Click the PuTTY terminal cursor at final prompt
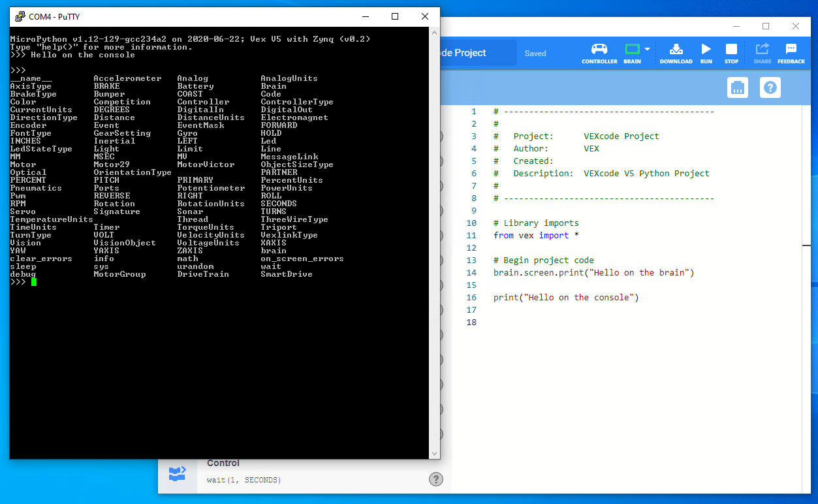 pyautogui.click(x=34, y=282)
